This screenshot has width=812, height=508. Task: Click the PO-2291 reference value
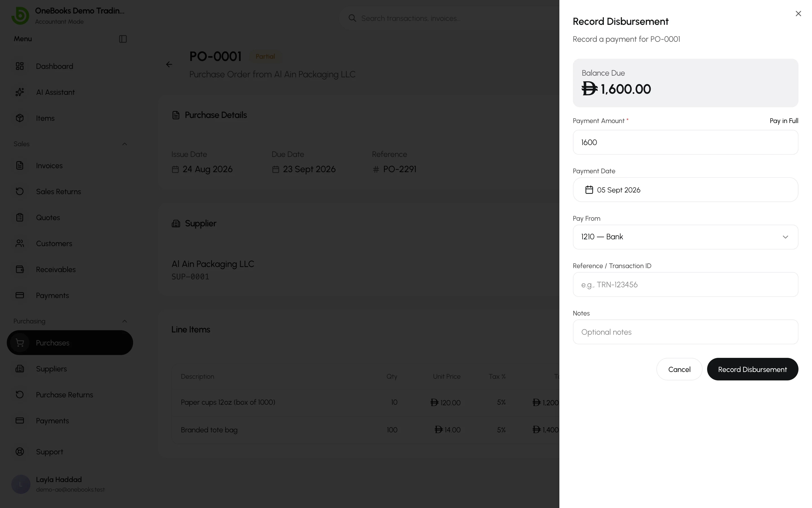click(x=399, y=169)
